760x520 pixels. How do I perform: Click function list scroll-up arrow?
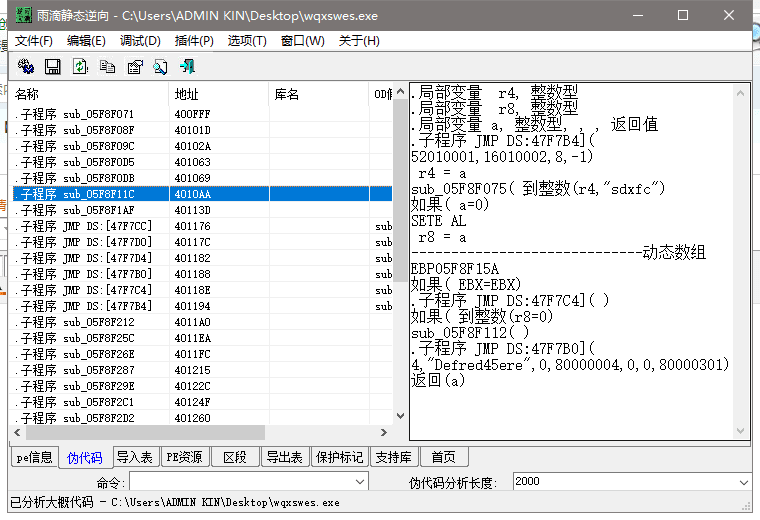click(x=400, y=91)
